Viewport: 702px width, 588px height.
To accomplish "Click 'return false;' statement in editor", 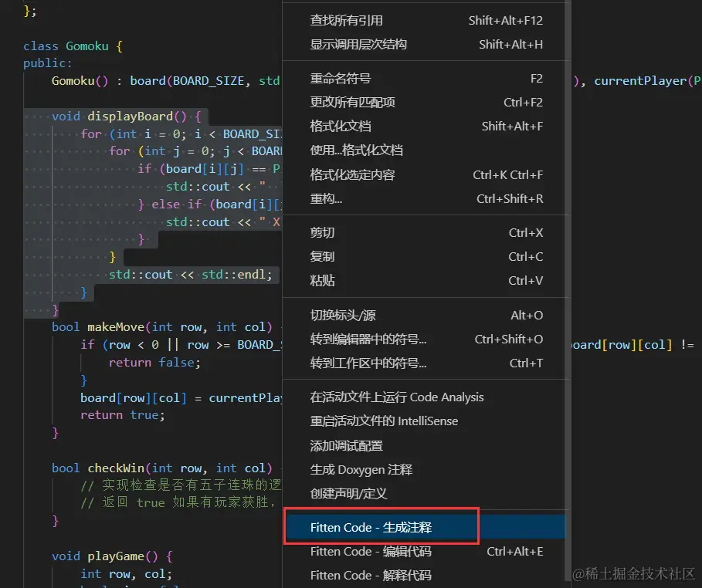I will point(155,363).
